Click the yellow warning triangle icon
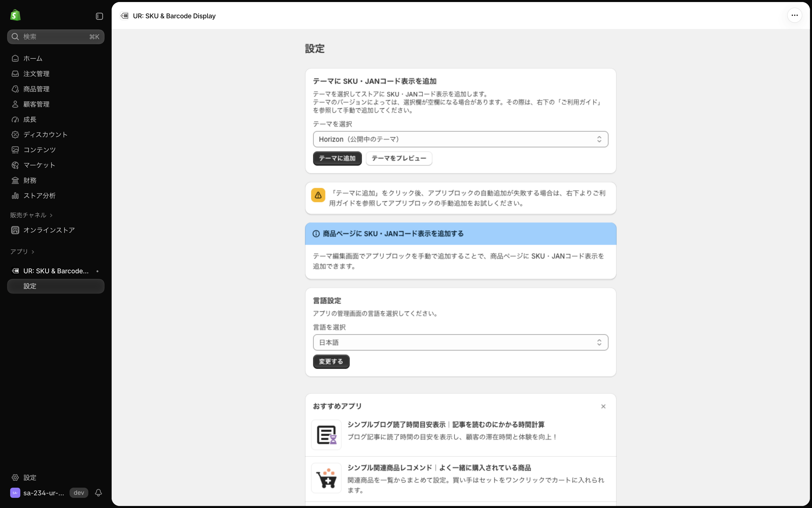Viewport: 812px width, 508px height. point(318,195)
